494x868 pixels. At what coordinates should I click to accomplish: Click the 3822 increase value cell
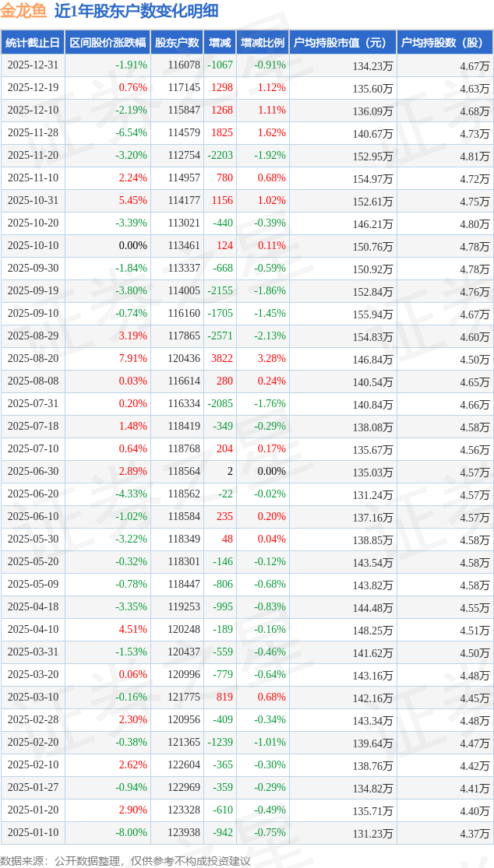[222, 358]
